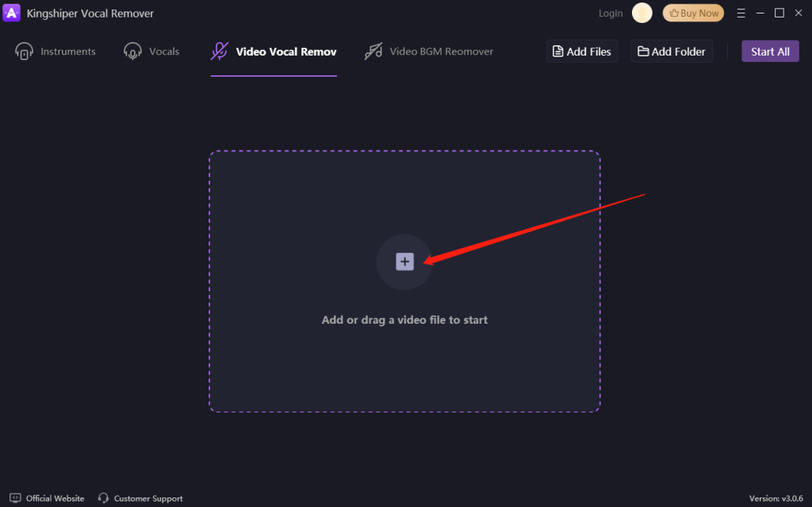Screen dimensions: 812x507
Task: Click the Add Files button
Action: 582,52
